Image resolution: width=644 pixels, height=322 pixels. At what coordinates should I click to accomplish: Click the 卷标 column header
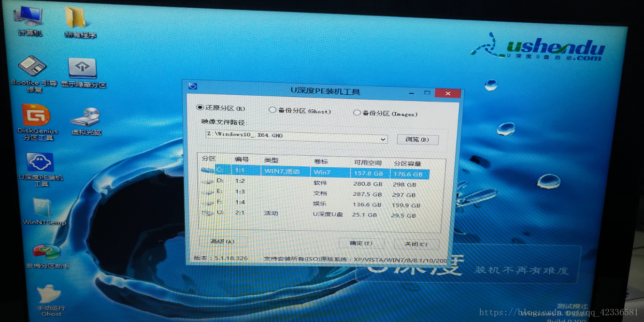(x=321, y=161)
